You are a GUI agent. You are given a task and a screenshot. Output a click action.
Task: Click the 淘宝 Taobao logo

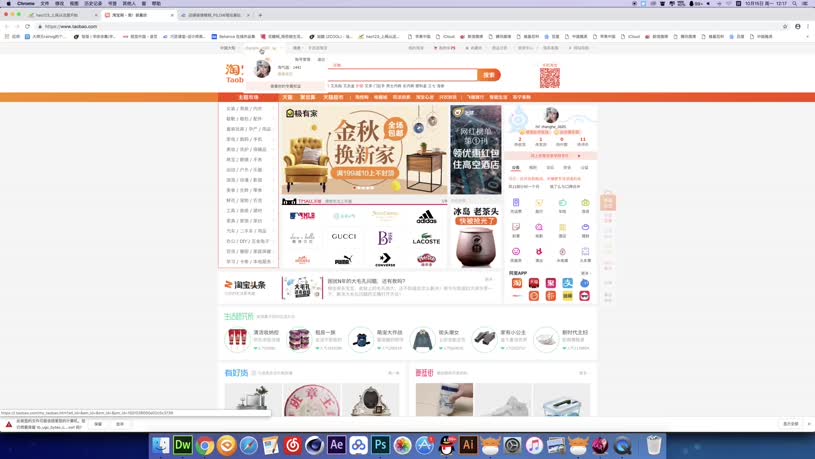(234, 74)
